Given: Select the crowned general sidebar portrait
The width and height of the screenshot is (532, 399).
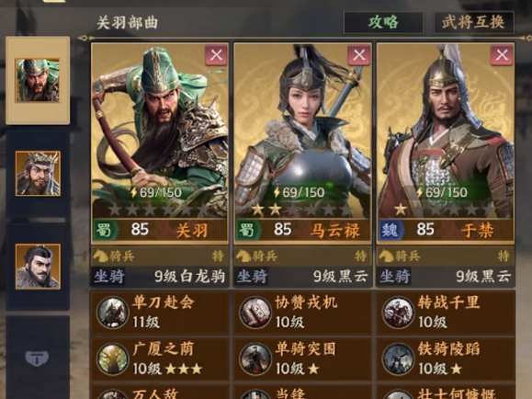Looking at the screenshot, I should [x=38, y=174].
